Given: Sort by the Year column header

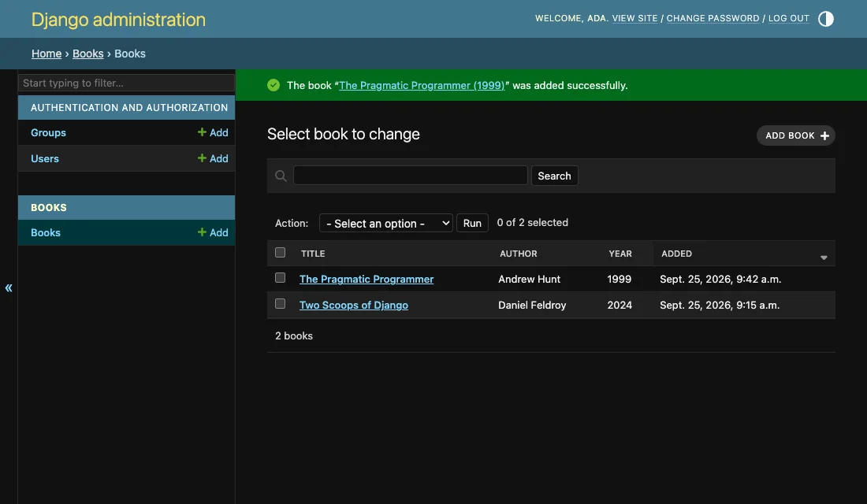Looking at the screenshot, I should [x=620, y=254].
